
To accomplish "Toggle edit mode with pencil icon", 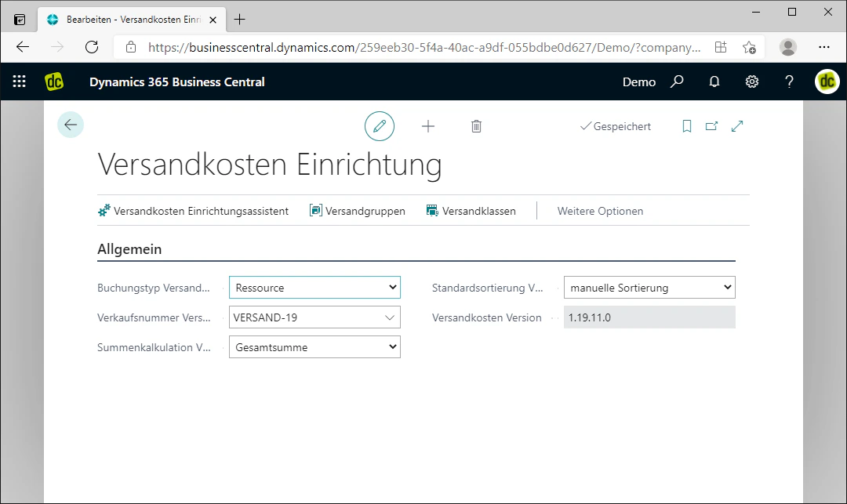I will coord(380,126).
